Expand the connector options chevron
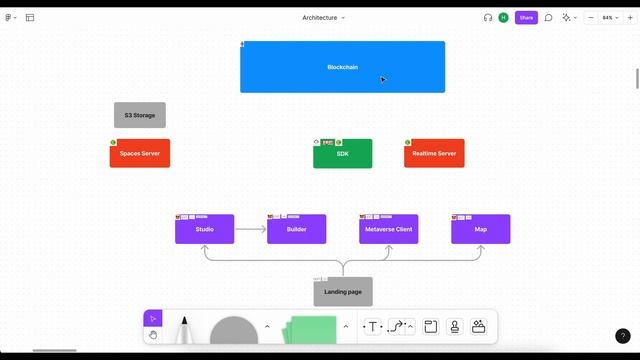 (x=410, y=327)
